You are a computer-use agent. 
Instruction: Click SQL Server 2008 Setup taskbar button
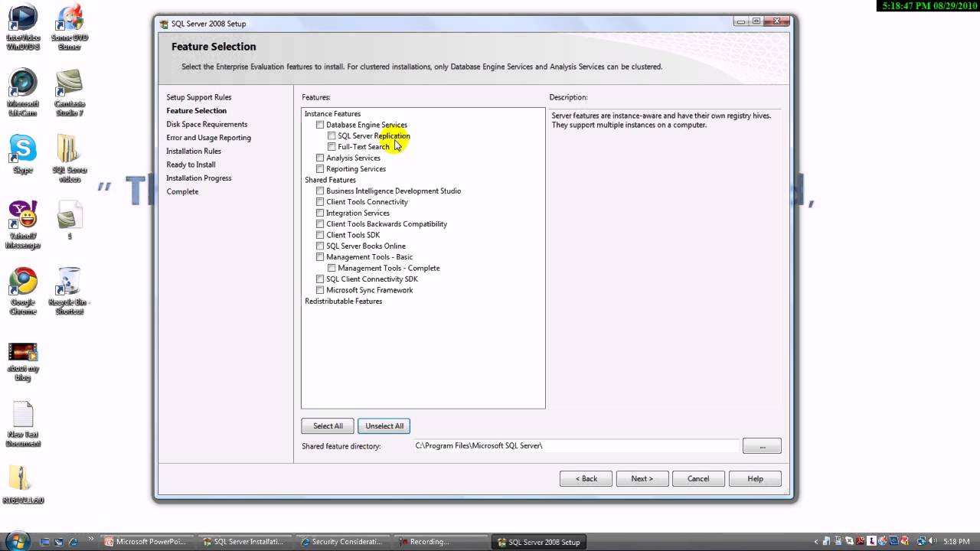pyautogui.click(x=539, y=542)
